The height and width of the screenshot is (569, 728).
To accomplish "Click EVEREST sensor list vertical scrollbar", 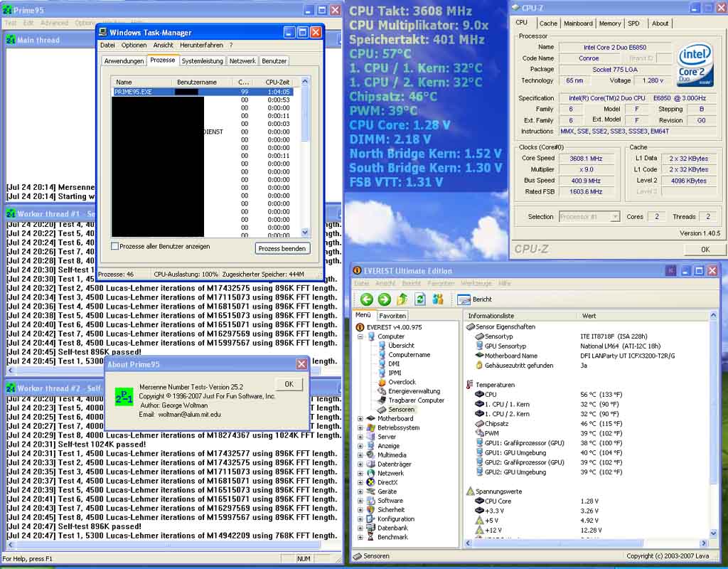I will 713,425.
